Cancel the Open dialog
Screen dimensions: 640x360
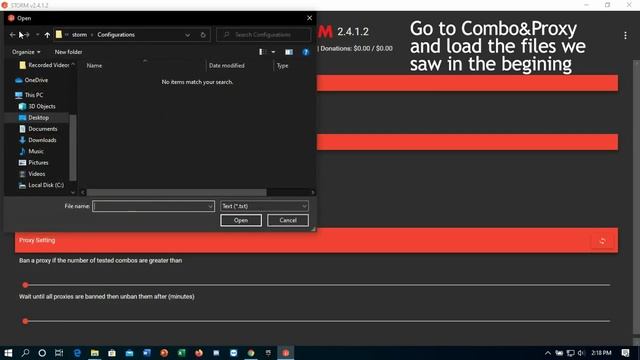pyautogui.click(x=288, y=220)
